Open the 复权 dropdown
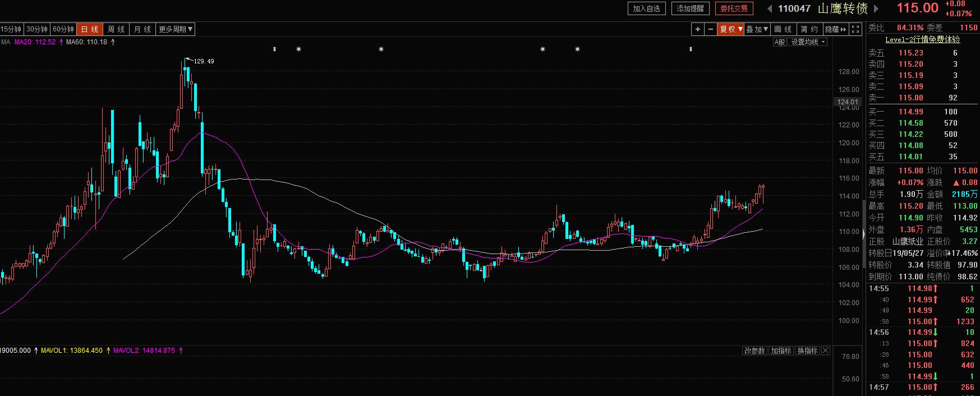The height and width of the screenshot is (396, 980). click(731, 29)
